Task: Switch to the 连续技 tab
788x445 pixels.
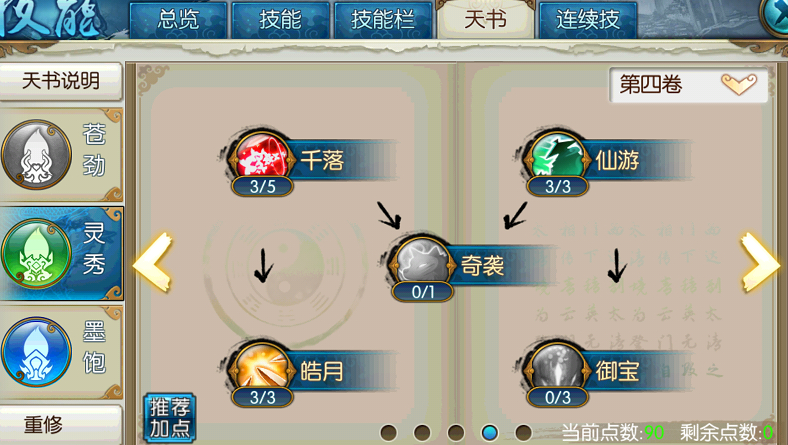Action: 587,20
